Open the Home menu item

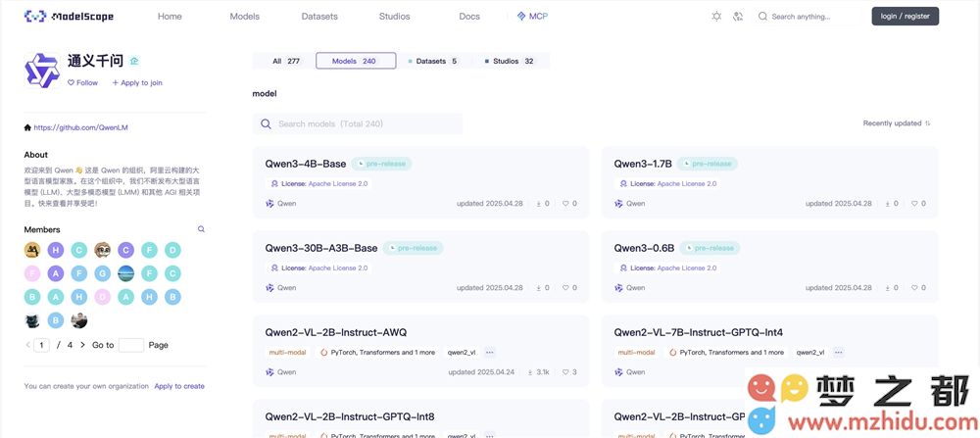[x=170, y=17]
